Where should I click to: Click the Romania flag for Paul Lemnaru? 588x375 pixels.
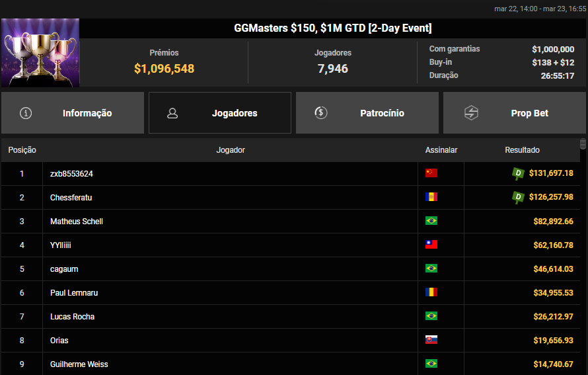click(x=431, y=292)
